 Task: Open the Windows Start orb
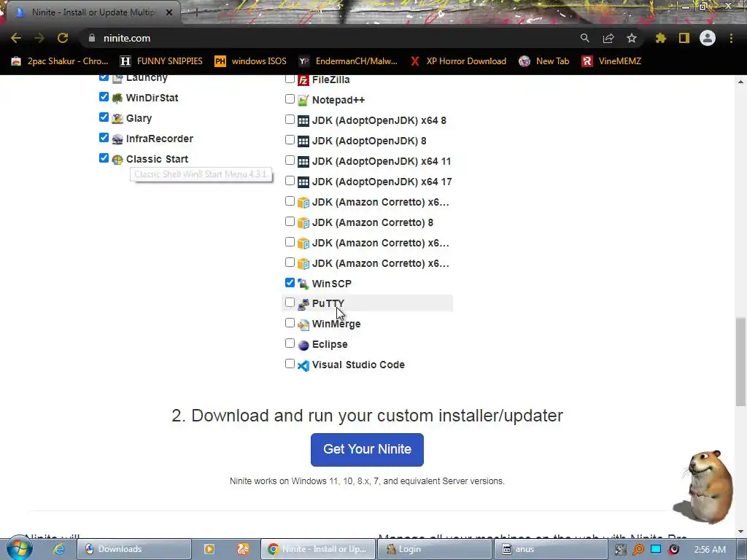[20, 548]
